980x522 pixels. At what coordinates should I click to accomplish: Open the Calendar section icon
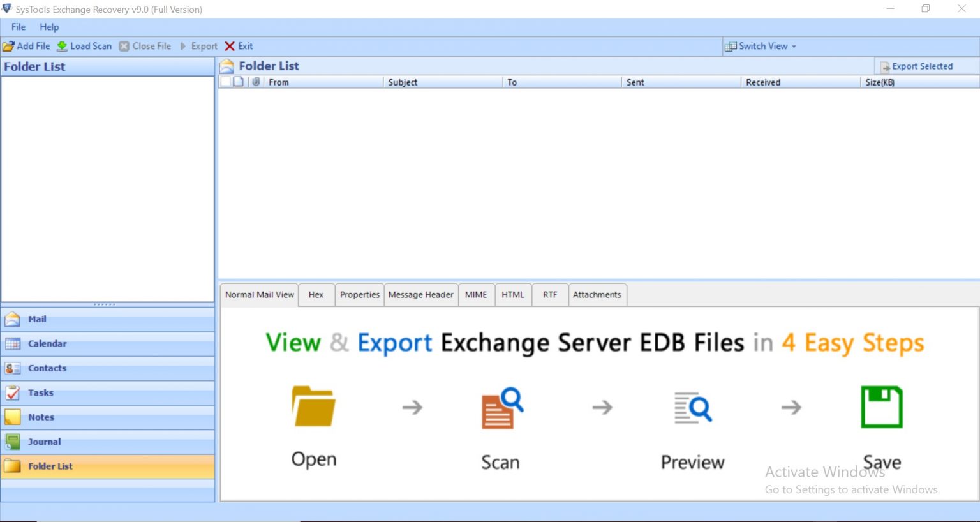coord(13,344)
